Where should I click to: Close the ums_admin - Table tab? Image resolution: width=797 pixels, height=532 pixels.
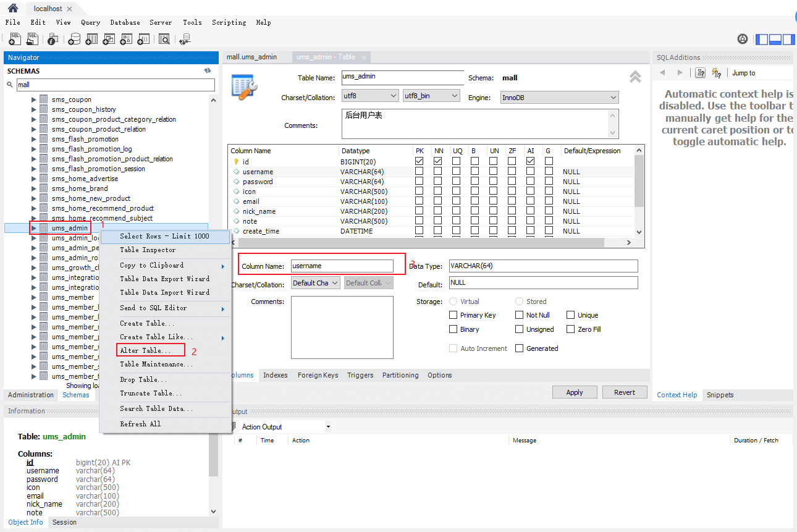click(x=365, y=57)
